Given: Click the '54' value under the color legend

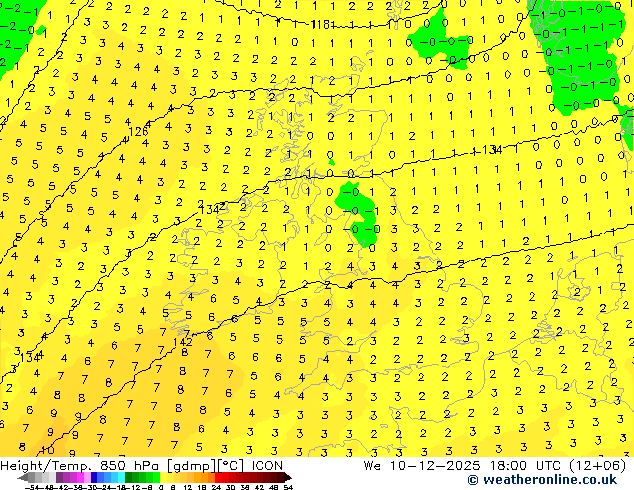Looking at the screenshot, I should coord(287,487).
